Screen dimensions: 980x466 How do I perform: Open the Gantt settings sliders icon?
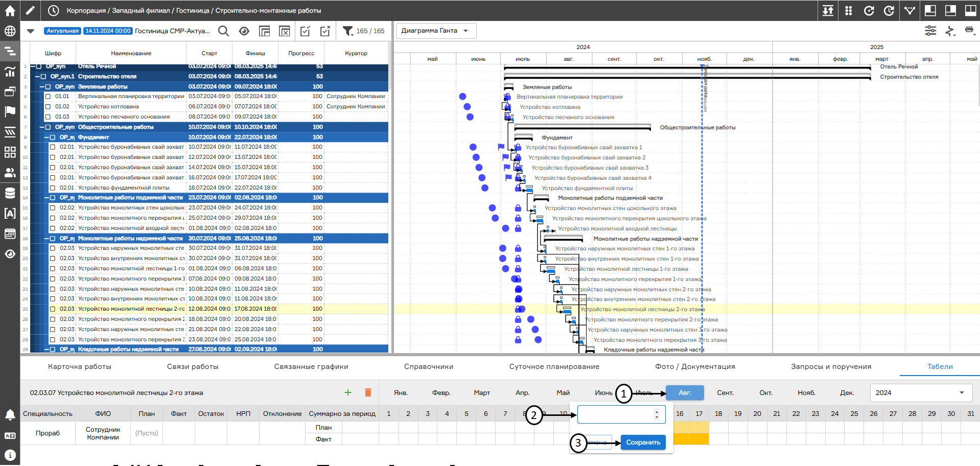pos(930,31)
